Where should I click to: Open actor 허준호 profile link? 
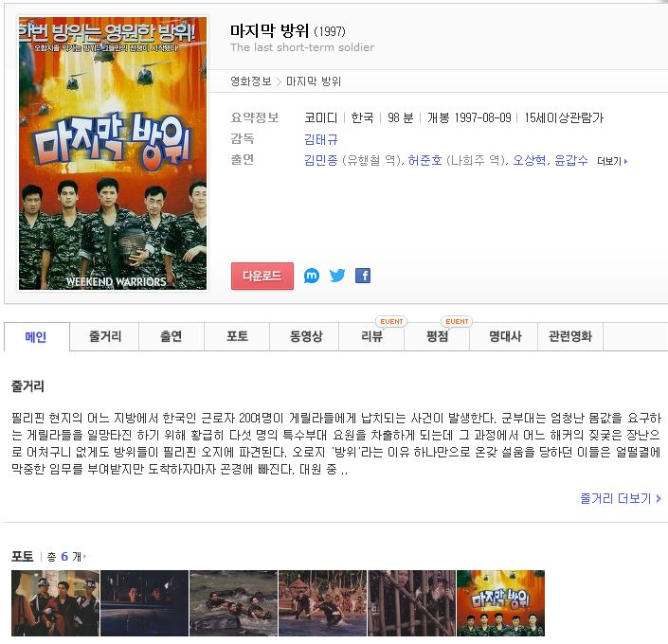point(424,161)
